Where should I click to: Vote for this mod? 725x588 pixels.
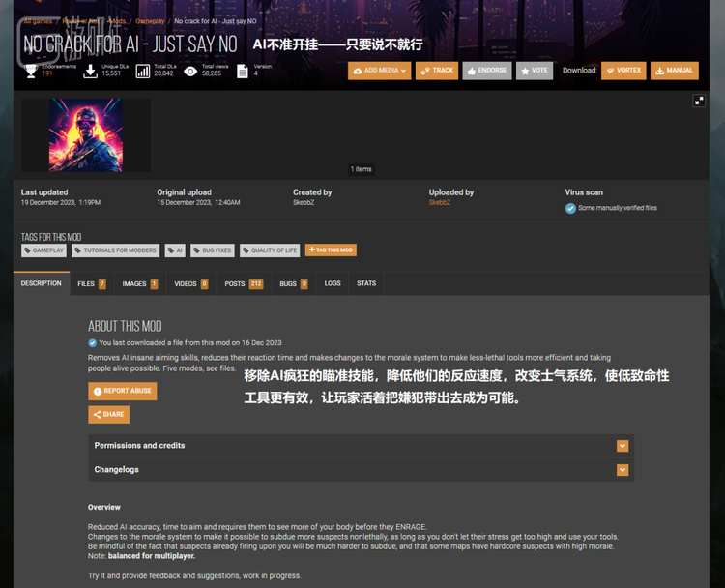(x=534, y=71)
